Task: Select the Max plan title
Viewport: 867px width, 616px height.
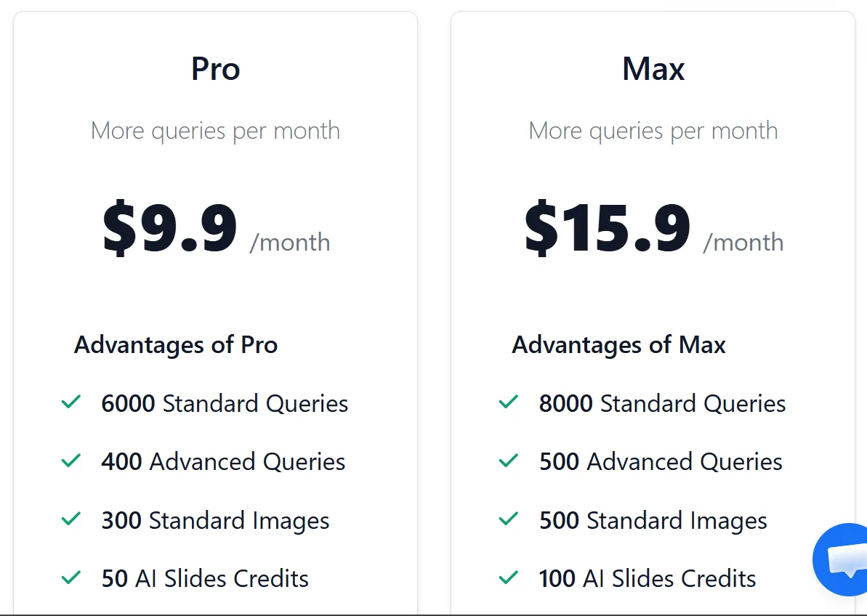Action: (653, 69)
